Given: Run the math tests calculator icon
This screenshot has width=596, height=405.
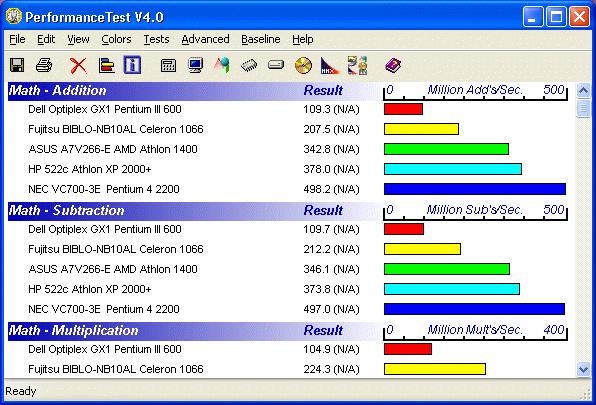Looking at the screenshot, I should (x=168, y=65).
